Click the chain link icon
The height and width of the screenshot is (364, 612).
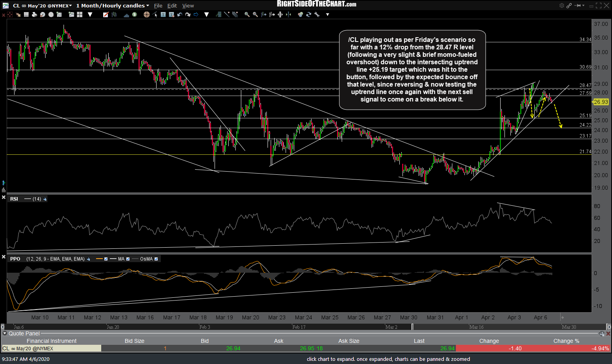[569, 5]
